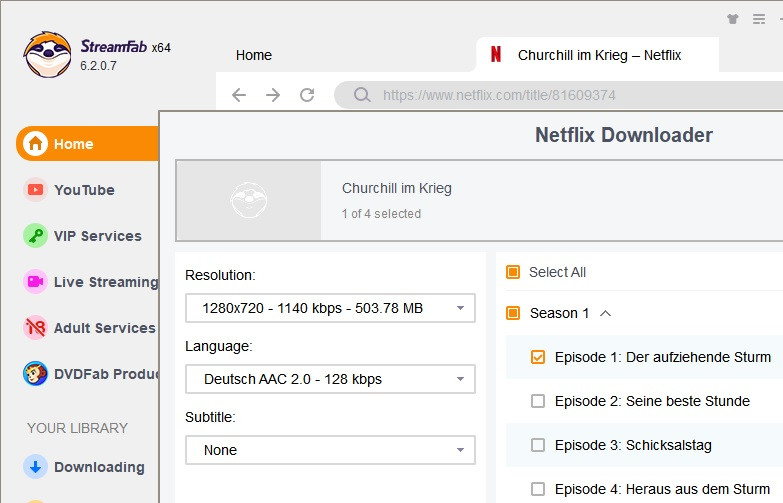The image size is (783, 503).
Task: Check Episode 4: Heraus aus dem Sturm
Action: pyautogui.click(x=538, y=489)
